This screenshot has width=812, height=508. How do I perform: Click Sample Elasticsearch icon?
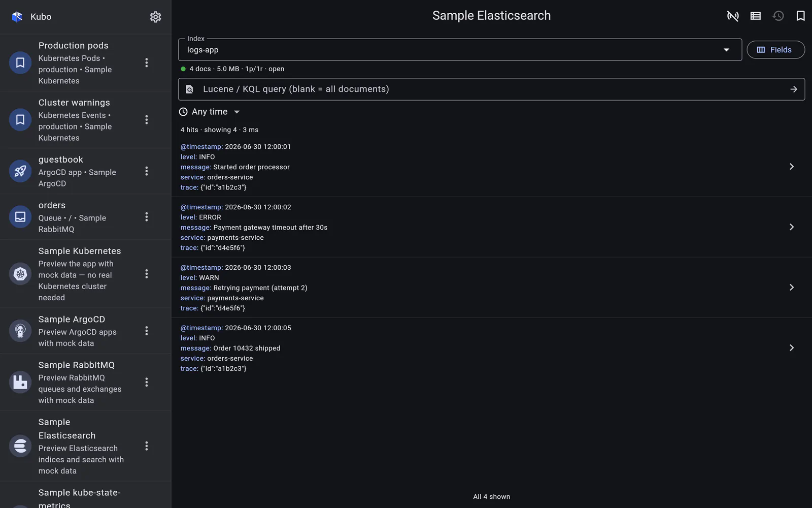click(x=20, y=446)
